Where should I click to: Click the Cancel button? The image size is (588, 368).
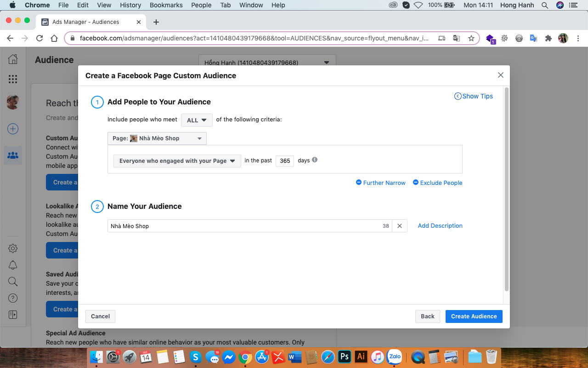tap(100, 316)
